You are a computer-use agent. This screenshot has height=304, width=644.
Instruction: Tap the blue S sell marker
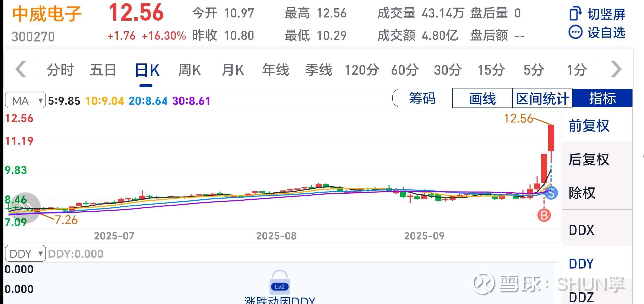(551, 193)
